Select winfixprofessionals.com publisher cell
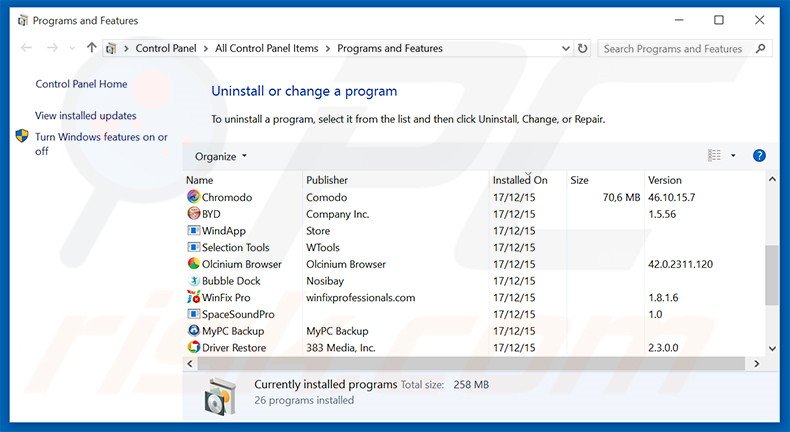The width and height of the screenshot is (790, 432). click(361, 297)
